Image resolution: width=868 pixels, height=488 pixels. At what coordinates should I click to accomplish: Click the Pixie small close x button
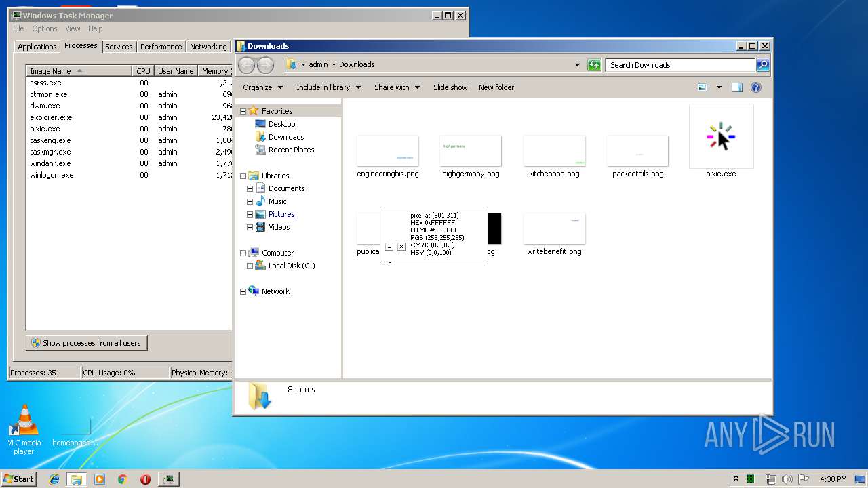(x=401, y=247)
